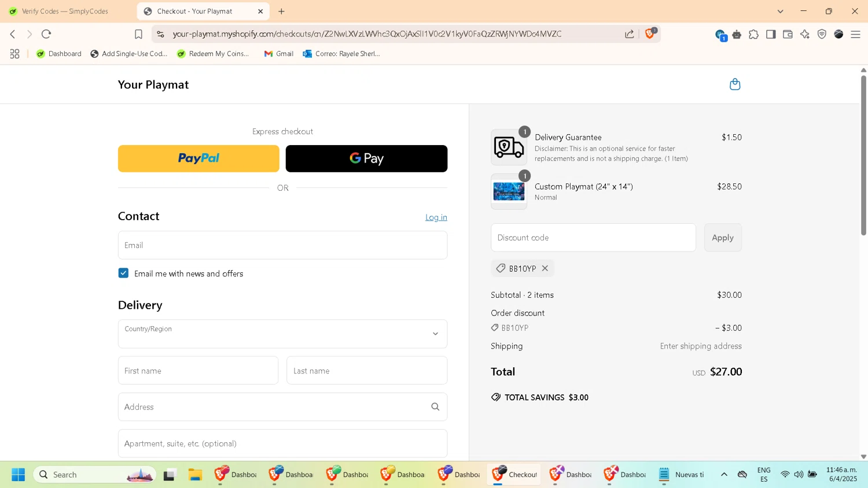
Task: Open Nuevas ti notepad taskbar item
Action: [x=681, y=475]
